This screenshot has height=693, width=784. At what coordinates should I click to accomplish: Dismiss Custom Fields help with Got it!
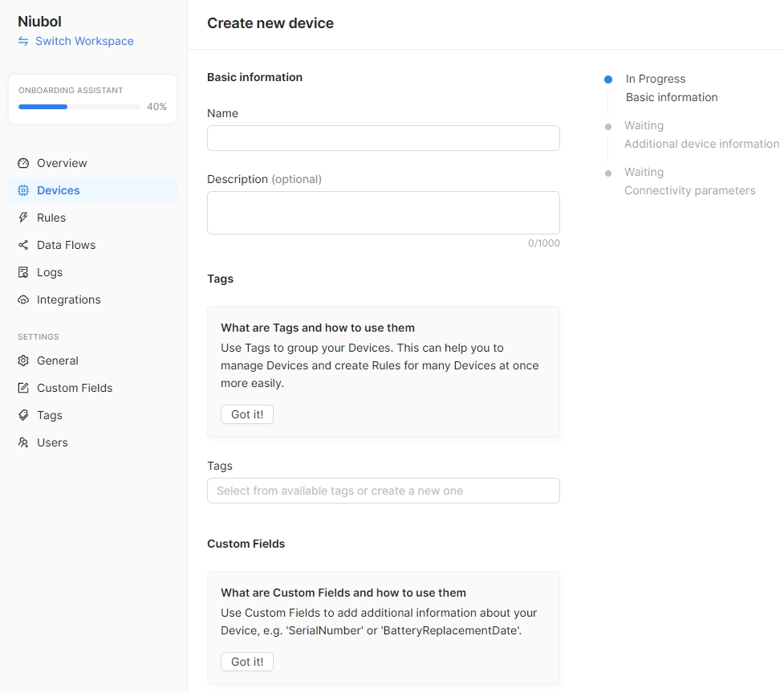[246, 662]
